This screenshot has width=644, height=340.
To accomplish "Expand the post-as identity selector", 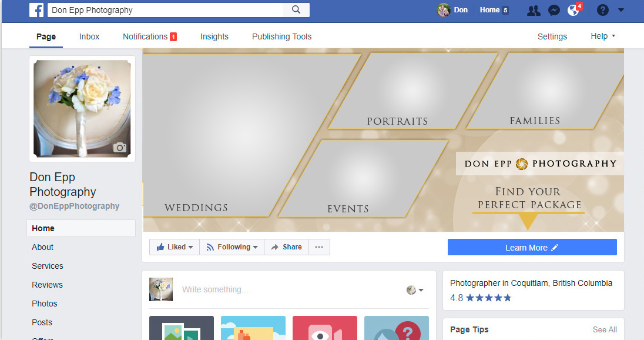I will pyautogui.click(x=415, y=290).
